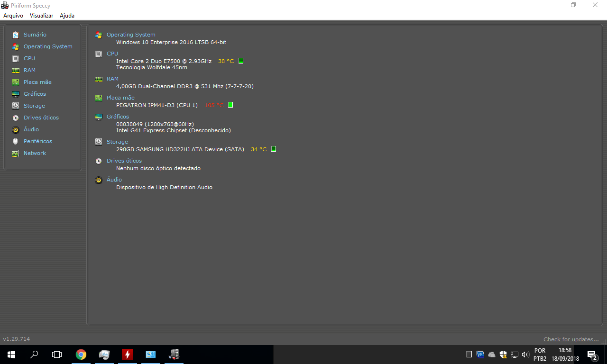
Task: Open the Áudio summary heading
Action: [x=114, y=180]
